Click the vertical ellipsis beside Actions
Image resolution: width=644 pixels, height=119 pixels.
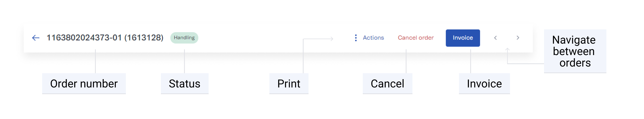[356, 38]
